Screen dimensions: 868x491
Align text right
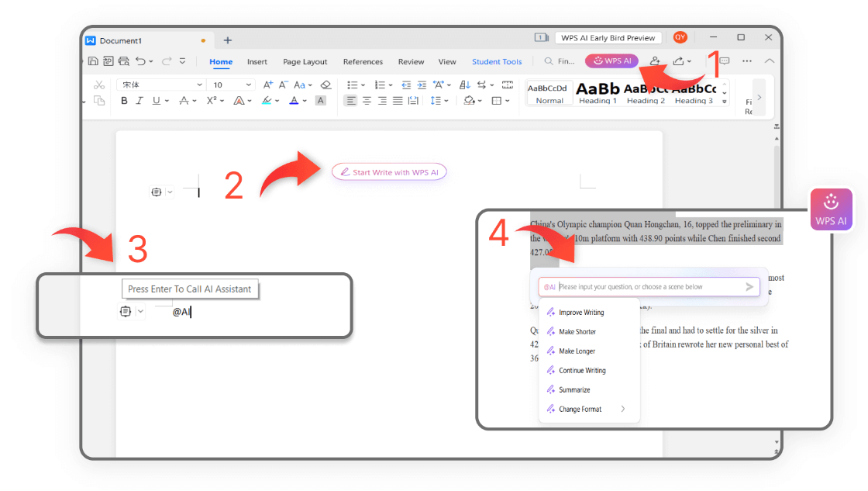[382, 100]
